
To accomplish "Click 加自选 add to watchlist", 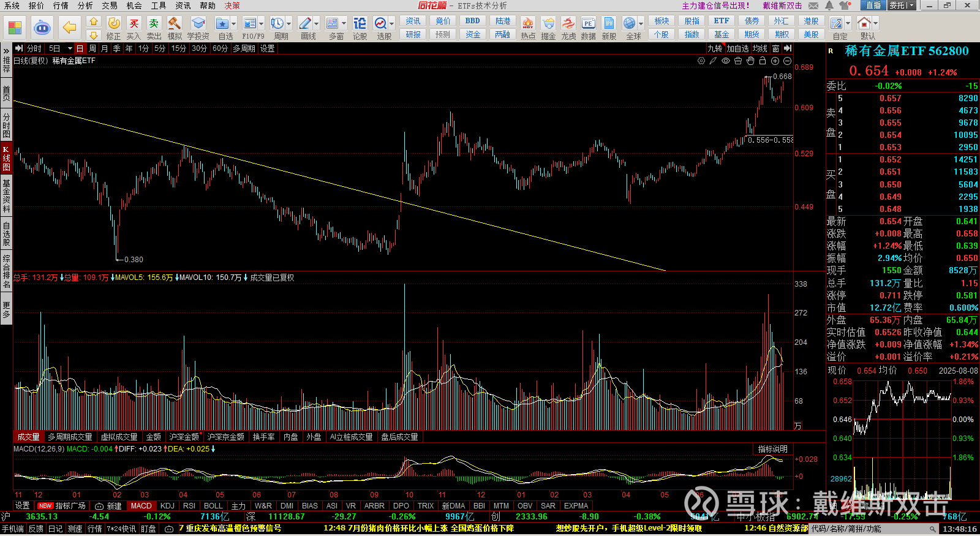I will point(738,48).
